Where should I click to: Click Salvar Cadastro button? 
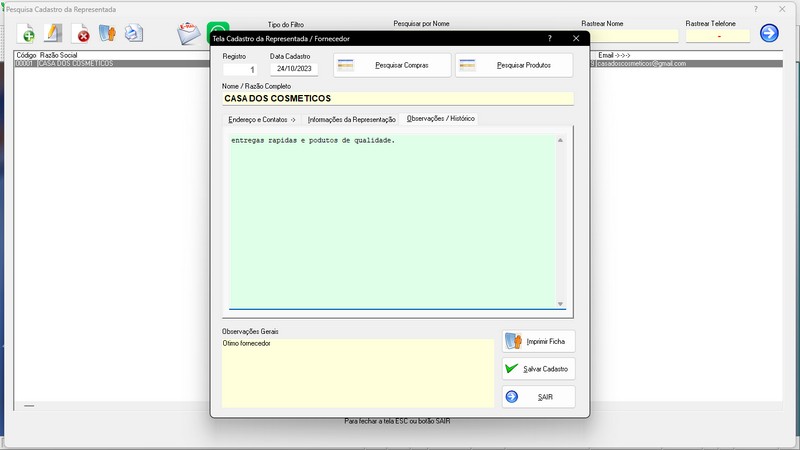click(x=538, y=369)
